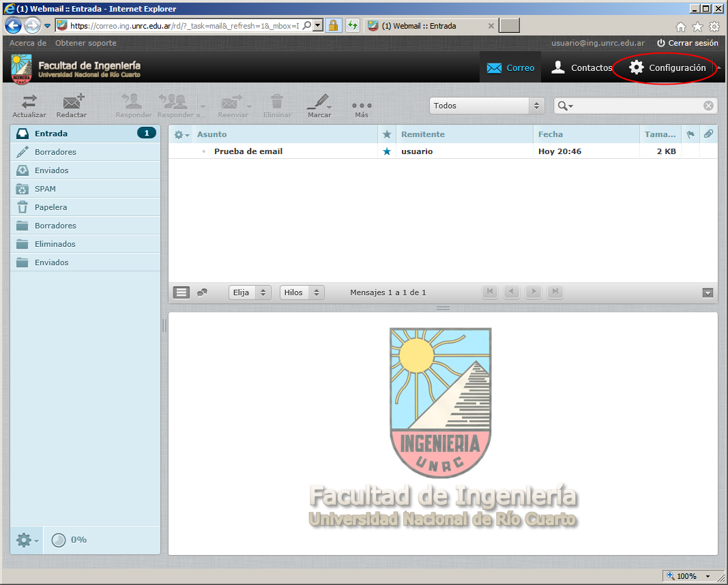Viewport: 728px width, 585px height.
Task: Open the Elija selection dropdown
Action: pos(250,292)
